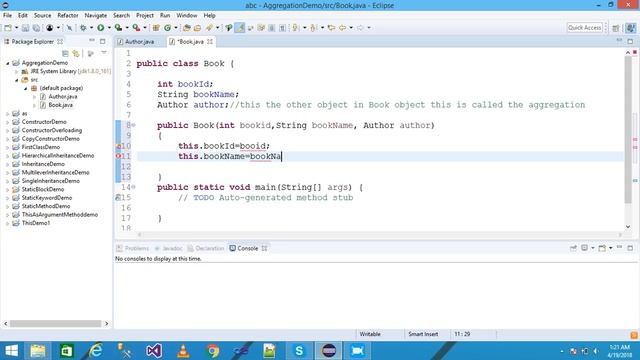This screenshot has width=640, height=360.
Task: Click the Open Console icon in Console view
Action: (602, 248)
